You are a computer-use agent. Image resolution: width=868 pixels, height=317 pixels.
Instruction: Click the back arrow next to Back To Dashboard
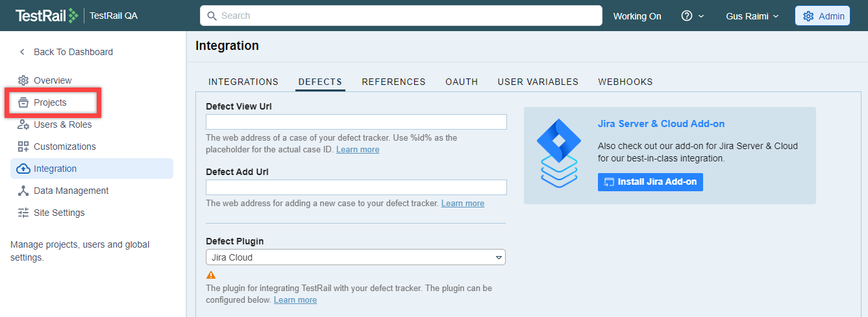pos(22,52)
